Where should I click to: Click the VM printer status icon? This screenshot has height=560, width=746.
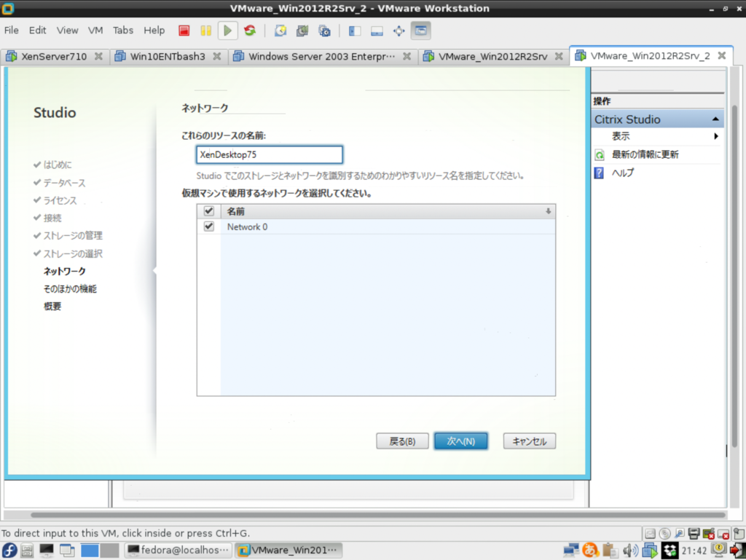point(694,534)
